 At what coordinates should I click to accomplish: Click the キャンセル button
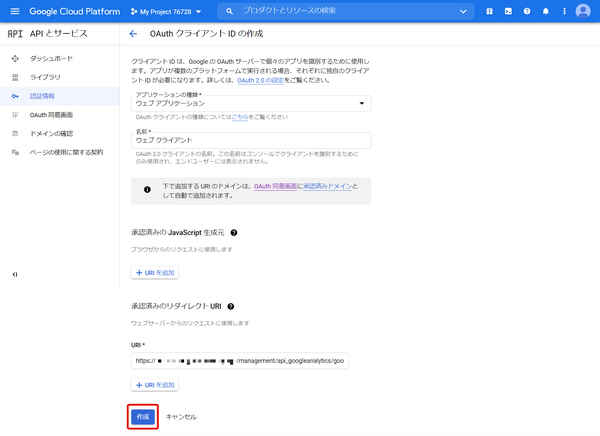pyautogui.click(x=181, y=417)
